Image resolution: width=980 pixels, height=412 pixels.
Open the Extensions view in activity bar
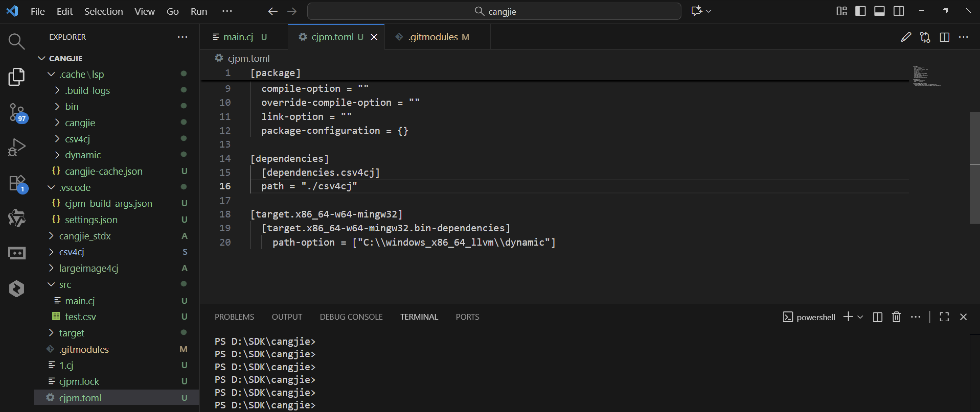(x=16, y=183)
